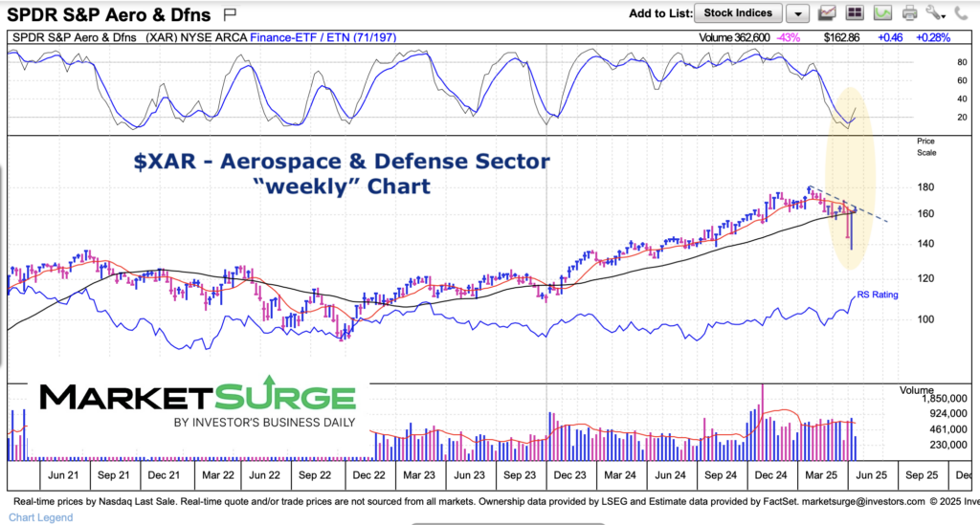Click the +0.28% percent change value
The width and height of the screenshot is (980, 525).
[933, 37]
